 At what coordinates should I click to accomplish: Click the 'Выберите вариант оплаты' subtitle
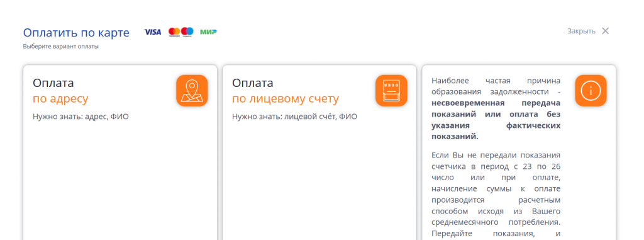tap(61, 47)
